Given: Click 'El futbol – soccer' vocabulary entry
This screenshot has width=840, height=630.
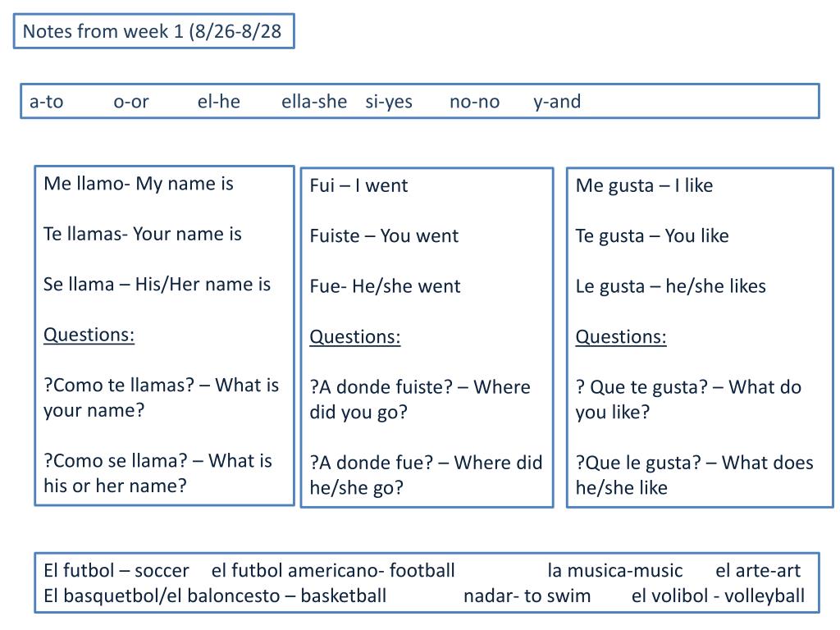Looking at the screenshot, I should [116, 571].
